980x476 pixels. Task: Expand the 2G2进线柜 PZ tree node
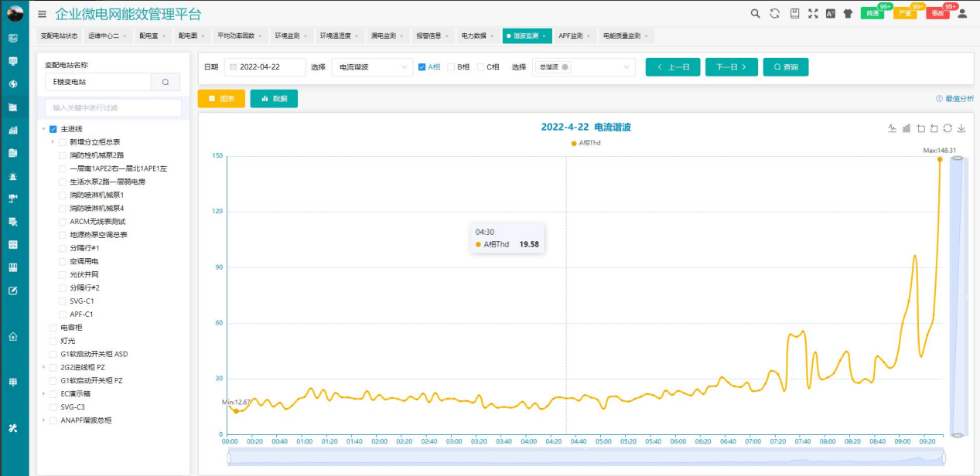pyautogui.click(x=44, y=367)
